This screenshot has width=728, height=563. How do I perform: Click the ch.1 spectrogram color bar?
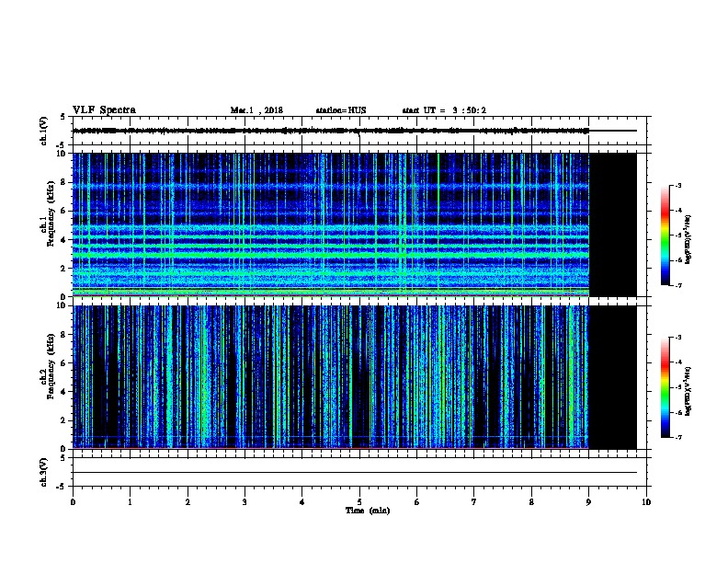tap(665, 236)
